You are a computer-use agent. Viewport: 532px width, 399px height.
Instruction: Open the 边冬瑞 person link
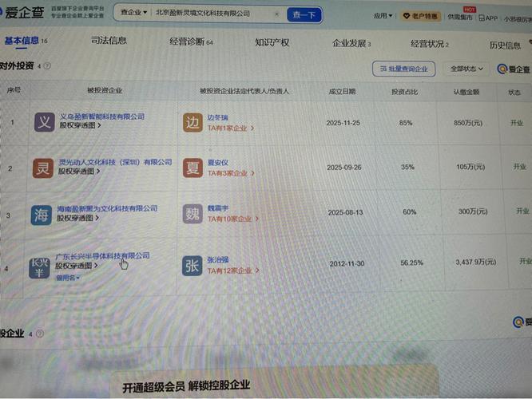[x=217, y=117]
